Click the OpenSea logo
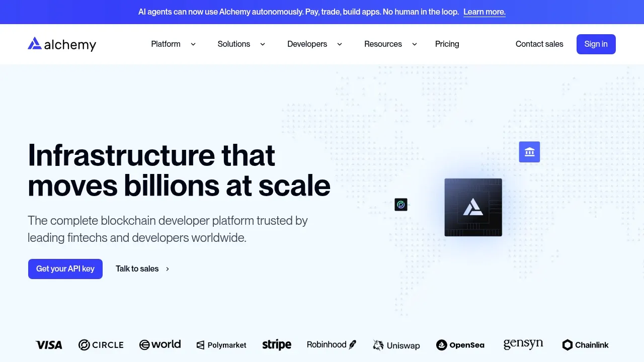Screen dimensions: 644x362 point(460,345)
